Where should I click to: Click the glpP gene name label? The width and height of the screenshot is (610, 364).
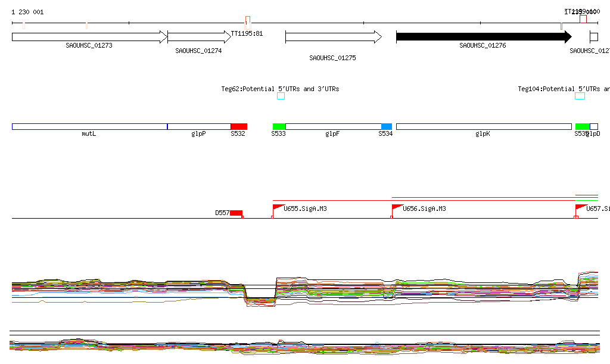(x=198, y=134)
